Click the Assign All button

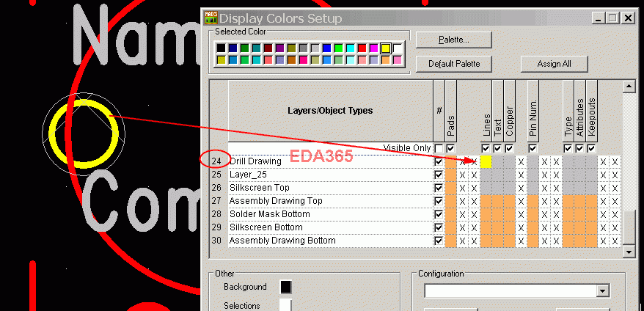tap(554, 64)
